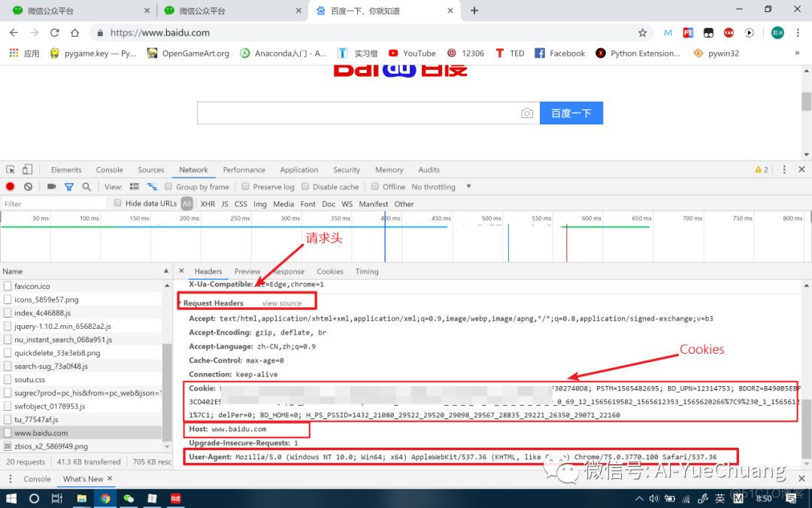This screenshot has height=508, width=812.
Task: Click the capture screenshots camcorder icon
Action: click(x=51, y=187)
